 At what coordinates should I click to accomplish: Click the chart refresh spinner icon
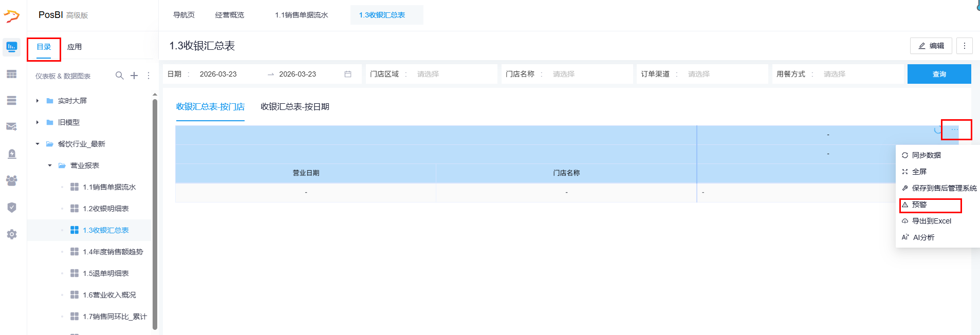(x=938, y=129)
